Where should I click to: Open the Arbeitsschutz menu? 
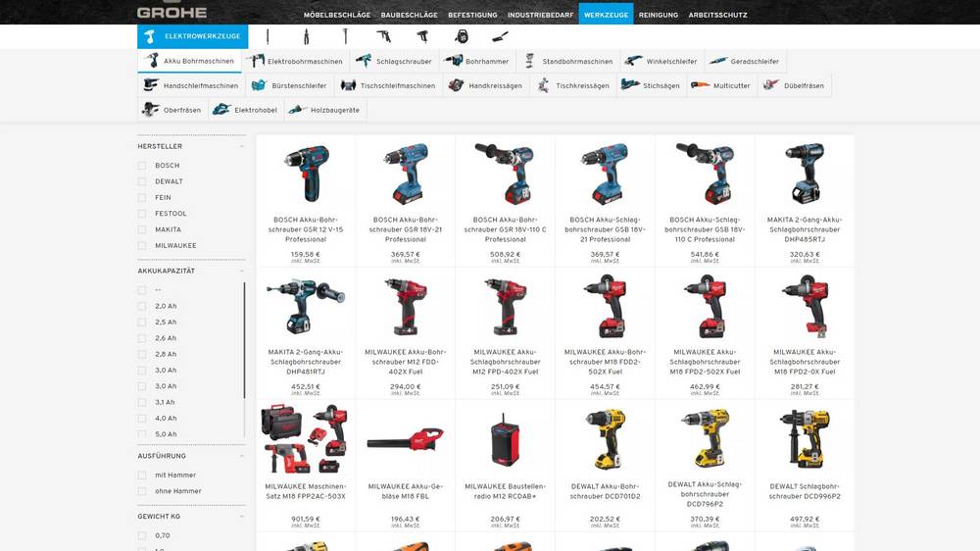717,15
